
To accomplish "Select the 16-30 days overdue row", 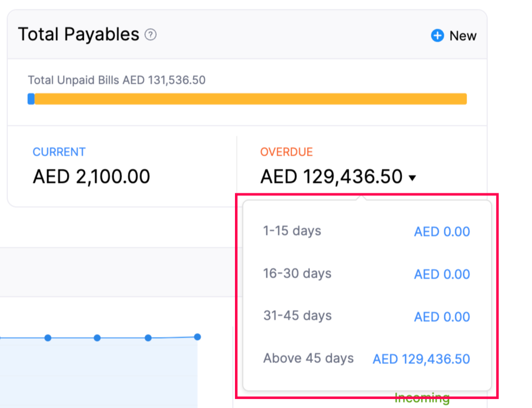I will (297, 274).
